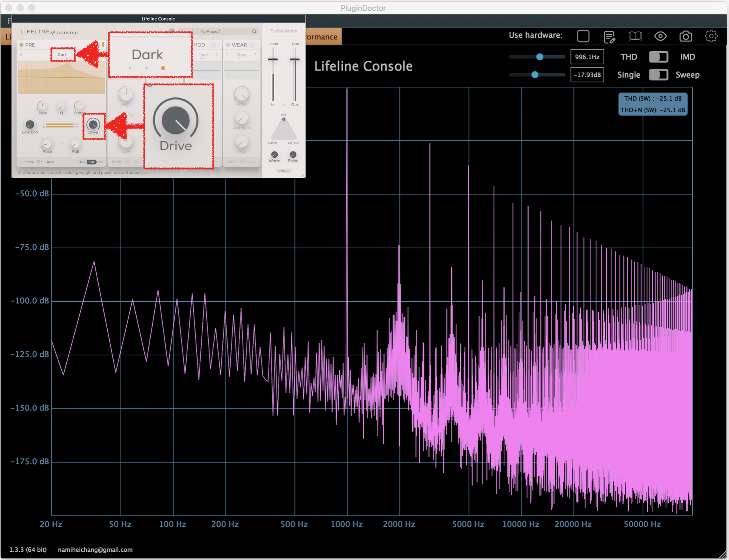Go to previous WEAR mode chevron
729x560 pixels.
coord(228,54)
